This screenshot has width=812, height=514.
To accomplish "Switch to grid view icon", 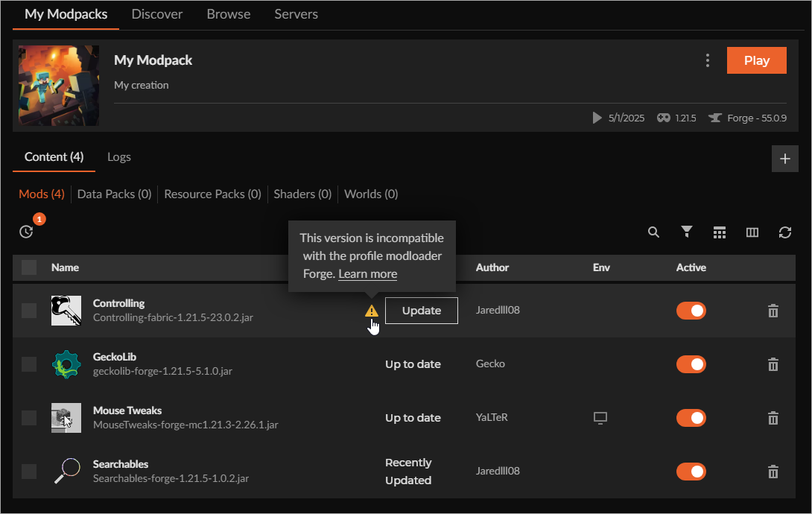I will 720,232.
